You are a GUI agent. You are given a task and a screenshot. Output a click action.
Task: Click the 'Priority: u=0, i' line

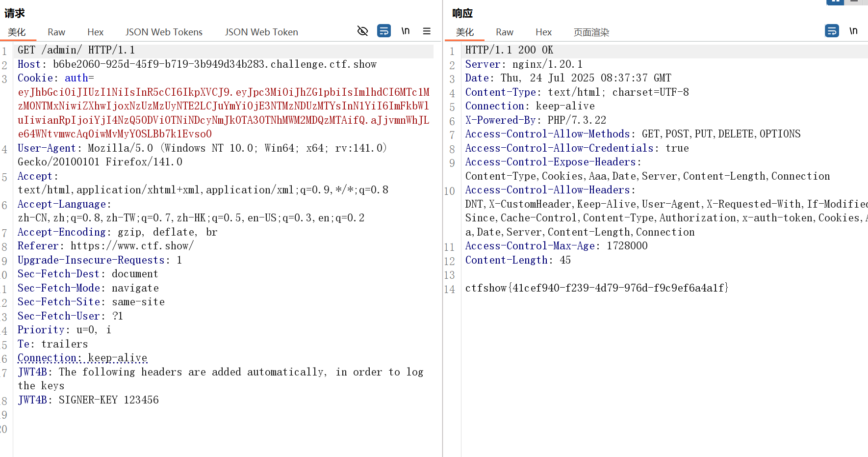click(64, 330)
